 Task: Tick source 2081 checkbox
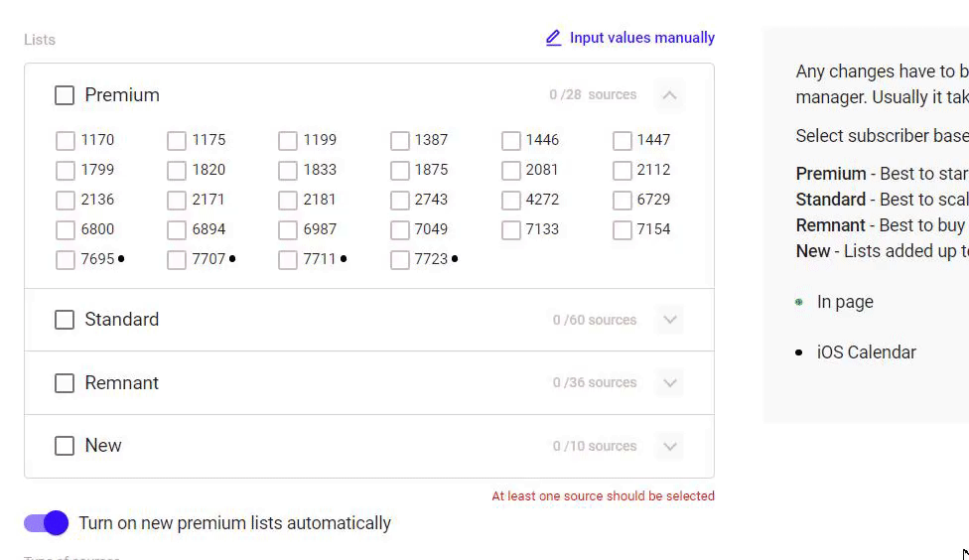click(511, 170)
